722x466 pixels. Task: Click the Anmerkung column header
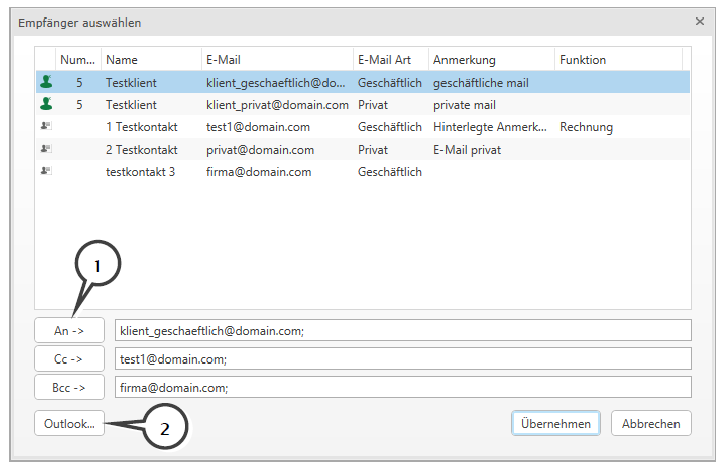490,60
